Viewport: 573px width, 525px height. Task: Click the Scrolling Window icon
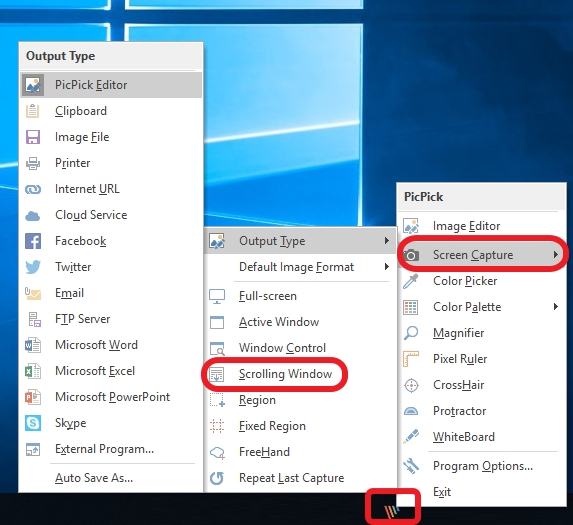click(217, 374)
